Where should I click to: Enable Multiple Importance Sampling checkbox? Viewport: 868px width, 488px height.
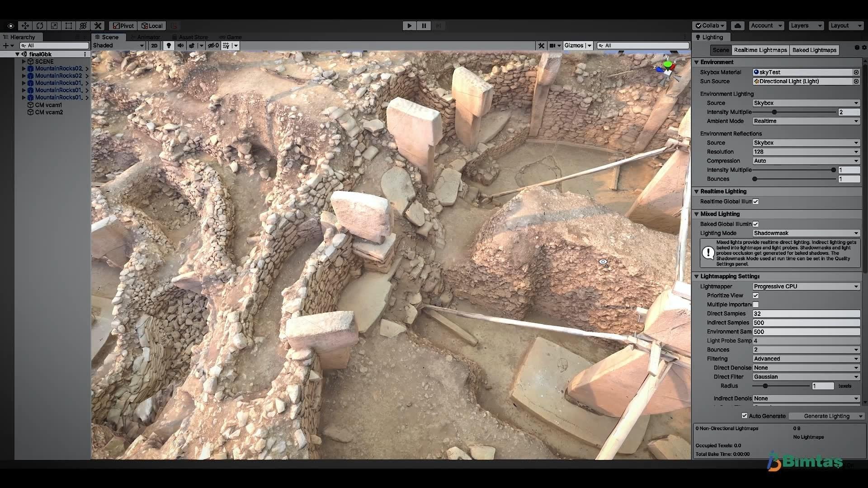tap(755, 305)
